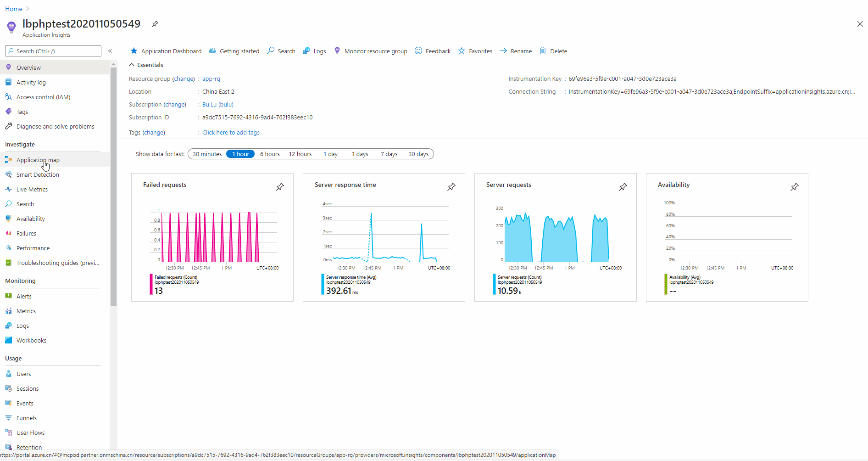Open Favorites star in the toolbar
Viewport: 868px width, 461px height.
(462, 51)
